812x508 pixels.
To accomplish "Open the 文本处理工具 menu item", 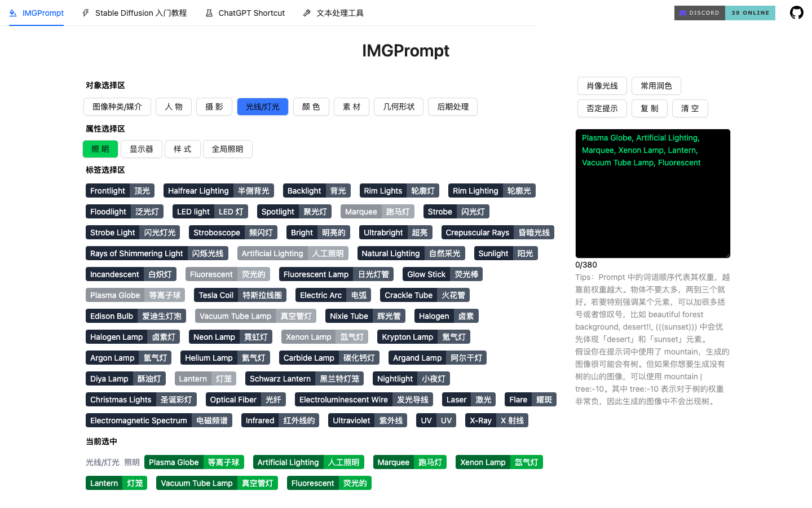I will point(333,12).
